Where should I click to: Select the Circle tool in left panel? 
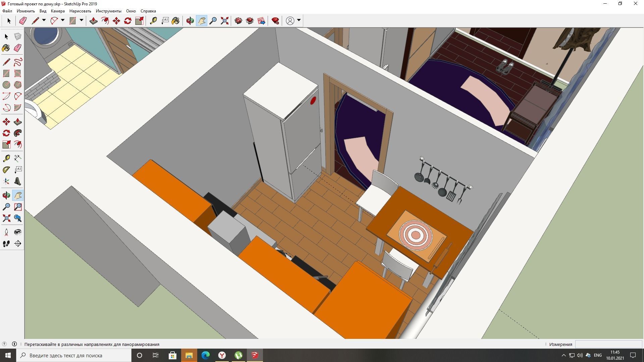click(x=6, y=85)
